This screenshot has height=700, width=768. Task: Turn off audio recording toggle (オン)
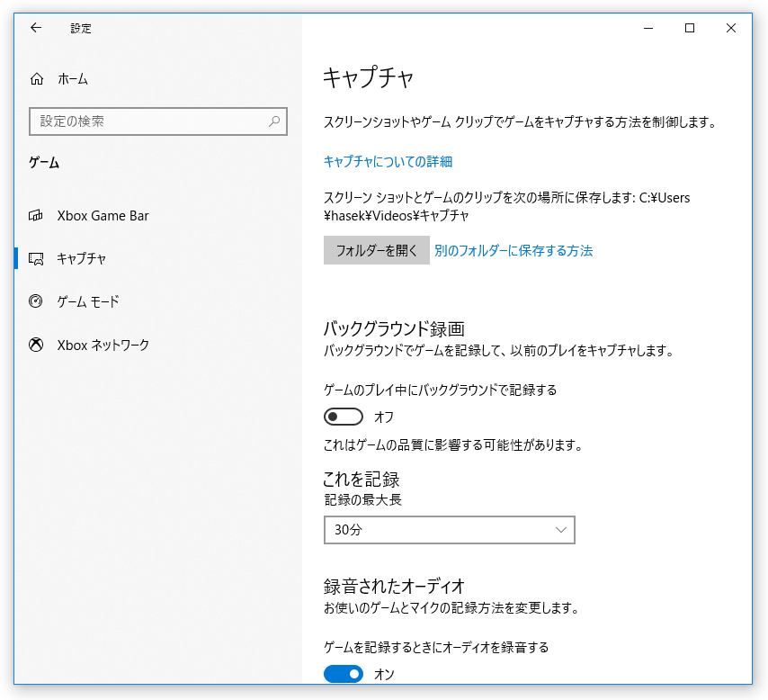pos(344,674)
